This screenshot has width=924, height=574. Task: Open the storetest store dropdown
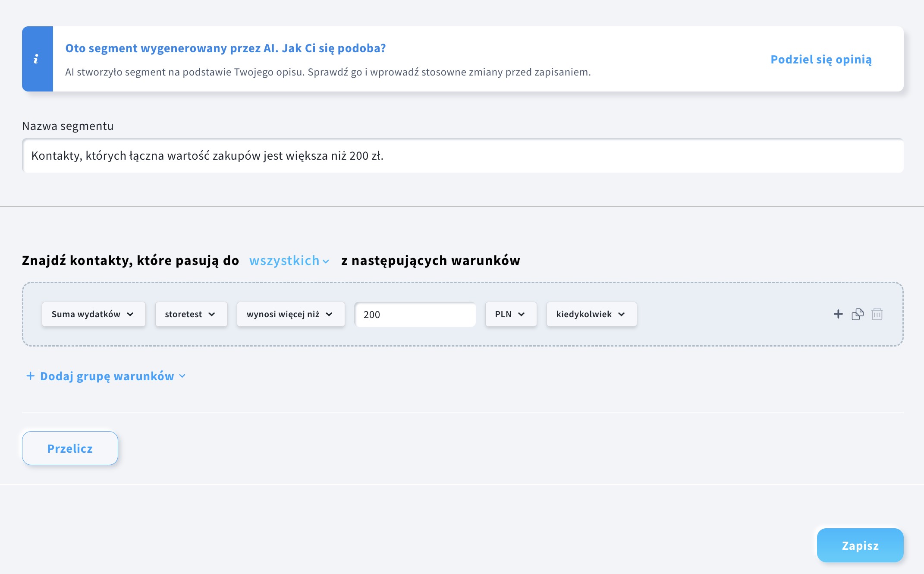[191, 314]
